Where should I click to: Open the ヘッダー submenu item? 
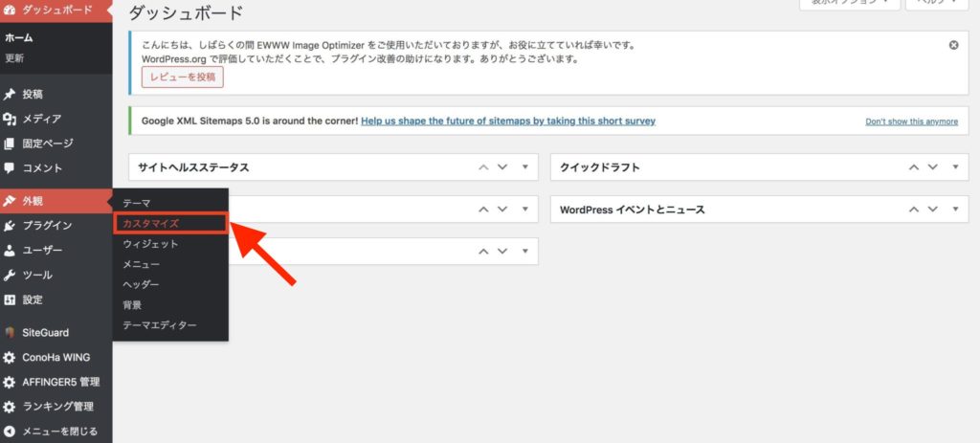(141, 284)
